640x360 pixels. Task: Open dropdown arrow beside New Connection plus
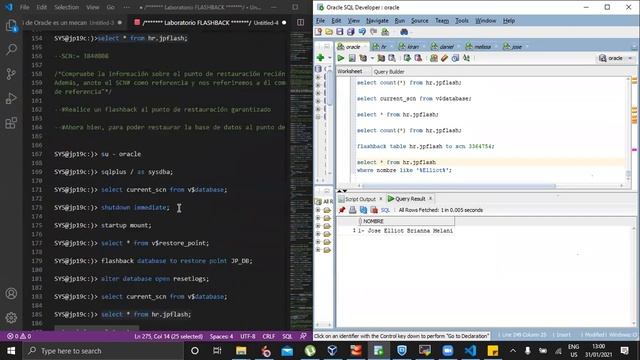pos(329,58)
